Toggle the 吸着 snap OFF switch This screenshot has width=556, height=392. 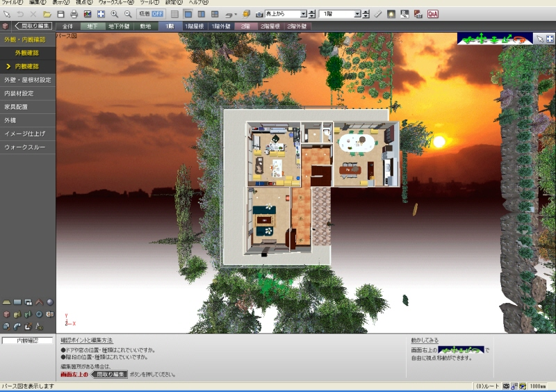157,14
